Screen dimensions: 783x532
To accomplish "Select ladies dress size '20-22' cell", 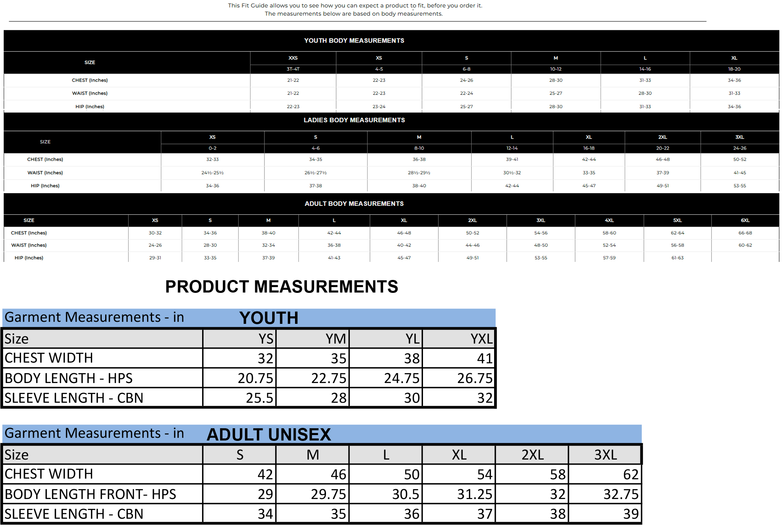I will coord(662,148).
